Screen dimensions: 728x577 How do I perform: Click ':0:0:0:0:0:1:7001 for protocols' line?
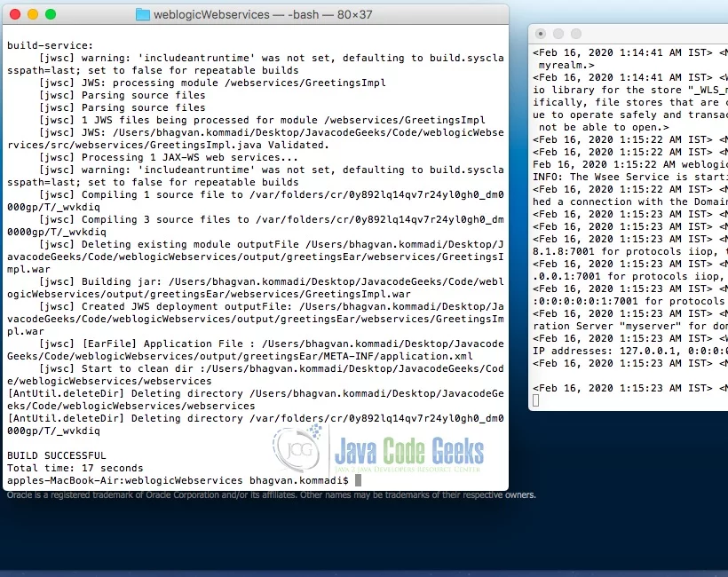pyautogui.click(x=630, y=301)
